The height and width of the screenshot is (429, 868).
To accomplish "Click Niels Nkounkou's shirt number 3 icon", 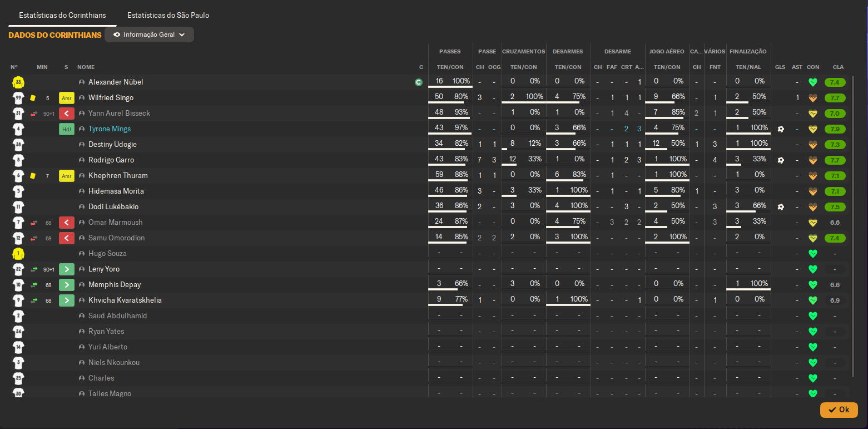I will pos(18,363).
